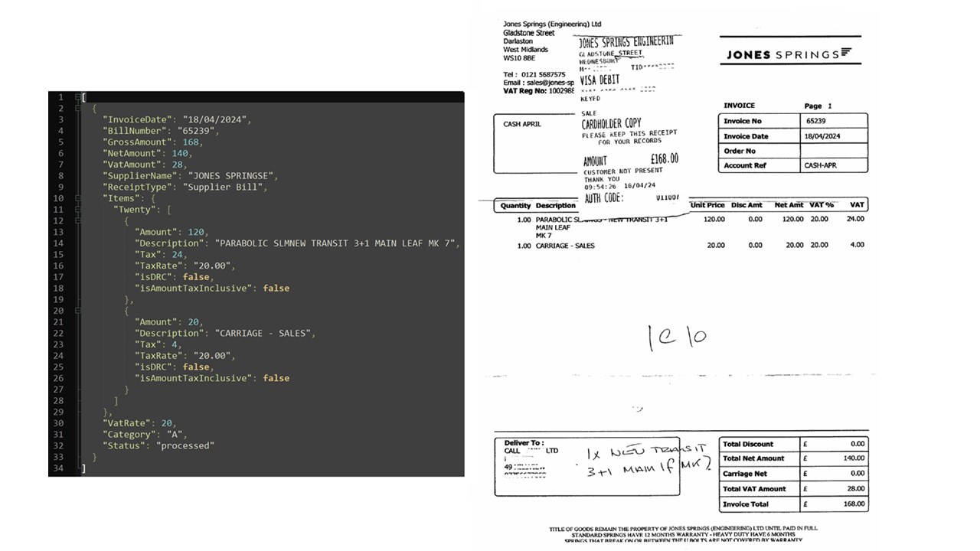Screen dimensions: 980x551
Task: Click line number 34 in the gutter
Action: (59, 468)
